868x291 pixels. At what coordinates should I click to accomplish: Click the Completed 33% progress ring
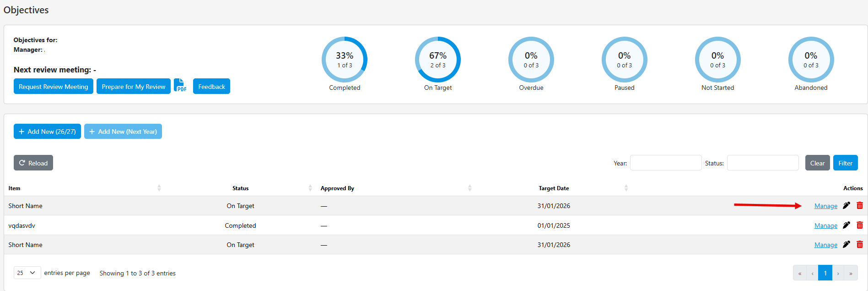click(x=345, y=60)
